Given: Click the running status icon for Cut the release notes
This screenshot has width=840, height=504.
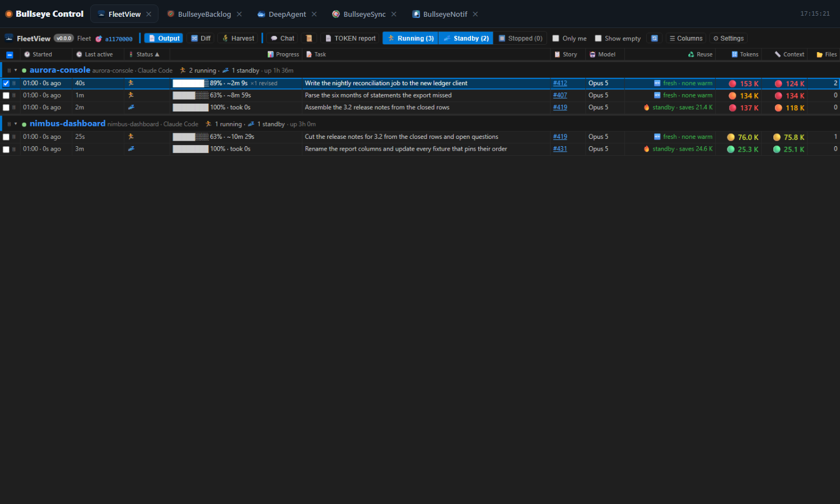Looking at the screenshot, I should coord(131,137).
